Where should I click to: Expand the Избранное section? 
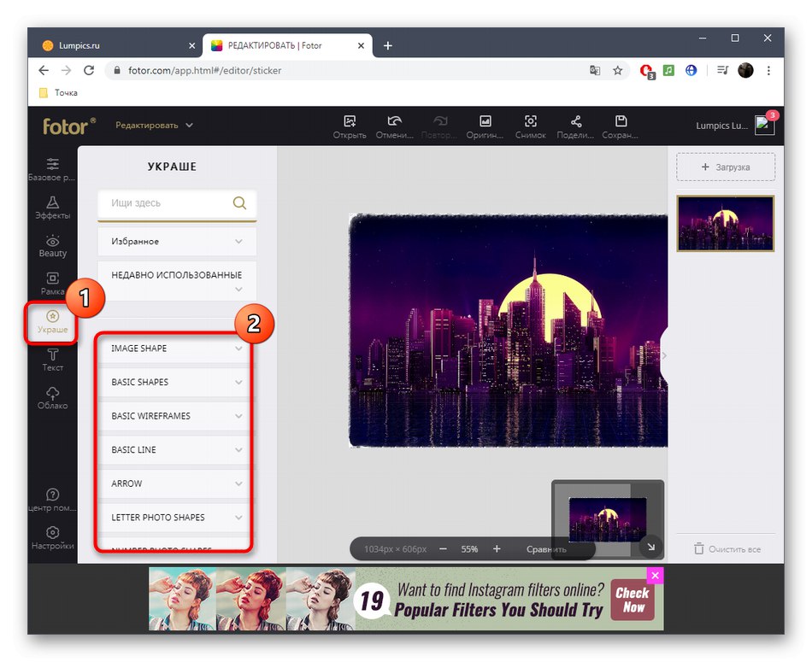(177, 241)
